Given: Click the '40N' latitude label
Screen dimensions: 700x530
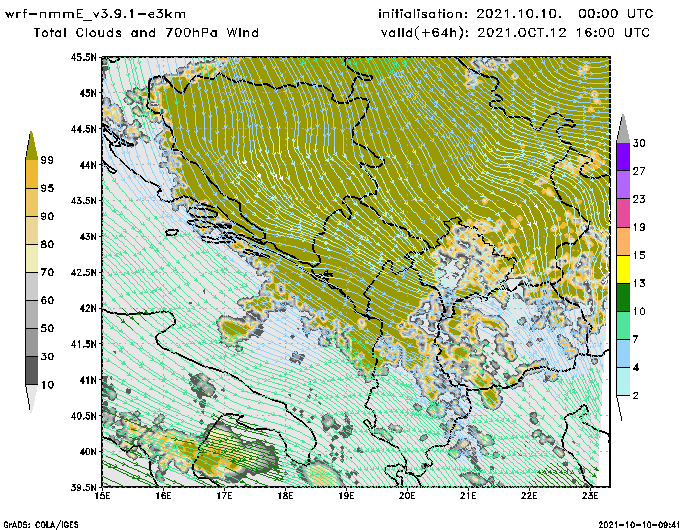Looking at the screenshot, I should tap(88, 451).
